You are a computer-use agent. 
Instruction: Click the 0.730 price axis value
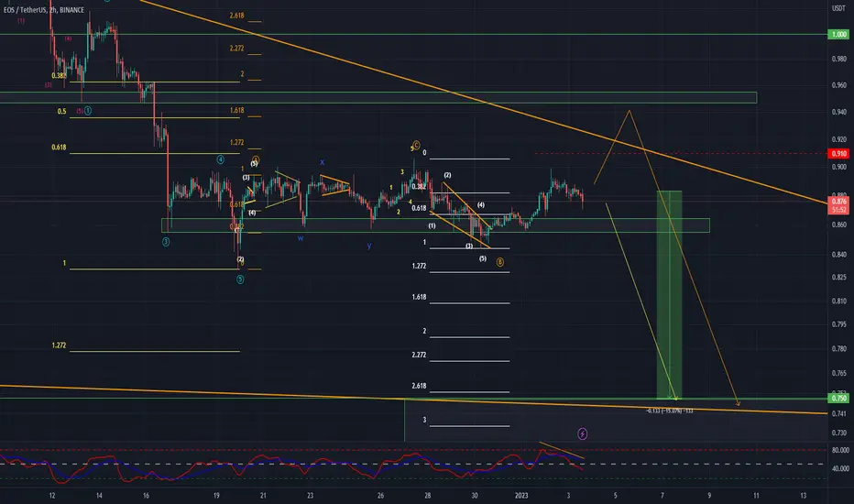pos(838,433)
